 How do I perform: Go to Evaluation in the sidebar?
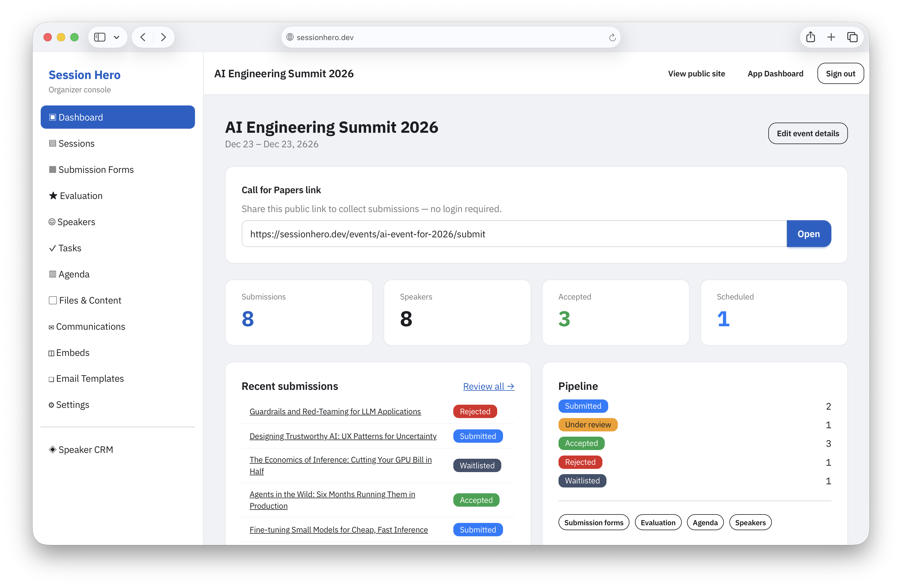[x=118, y=196]
